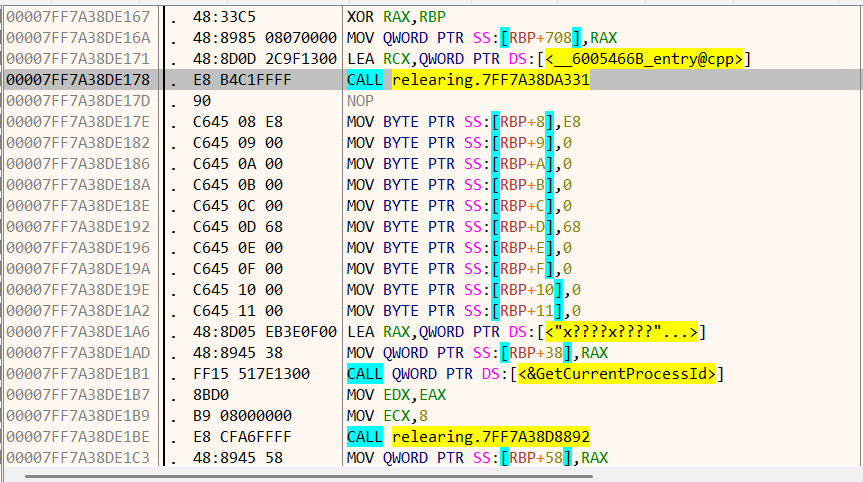Click the bytes FF15 517E1300
This screenshot has width=863, height=482.
pyautogui.click(x=248, y=374)
